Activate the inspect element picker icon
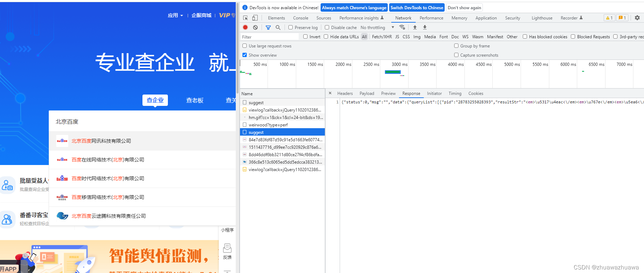The height and width of the screenshot is (273, 644). 246,18
